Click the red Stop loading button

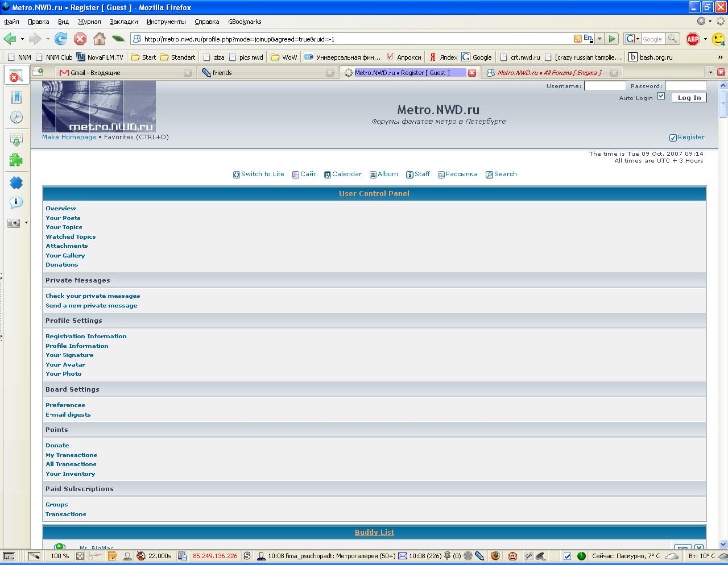80,39
